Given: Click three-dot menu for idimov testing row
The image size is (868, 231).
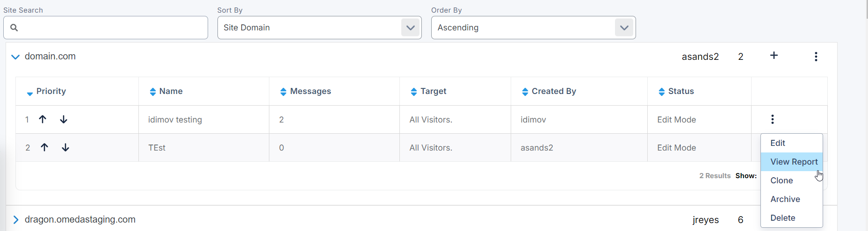Looking at the screenshot, I should pos(772,119).
